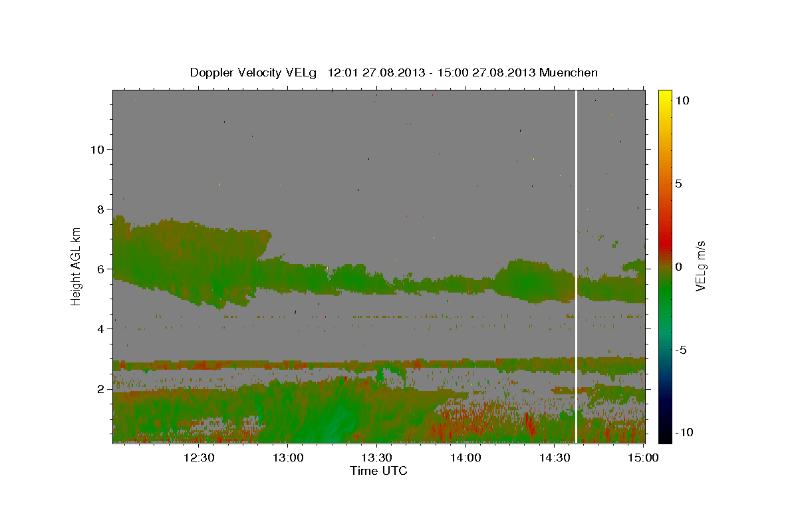Click the colorbar value 5 label
The width and height of the screenshot is (798, 532).
point(678,184)
